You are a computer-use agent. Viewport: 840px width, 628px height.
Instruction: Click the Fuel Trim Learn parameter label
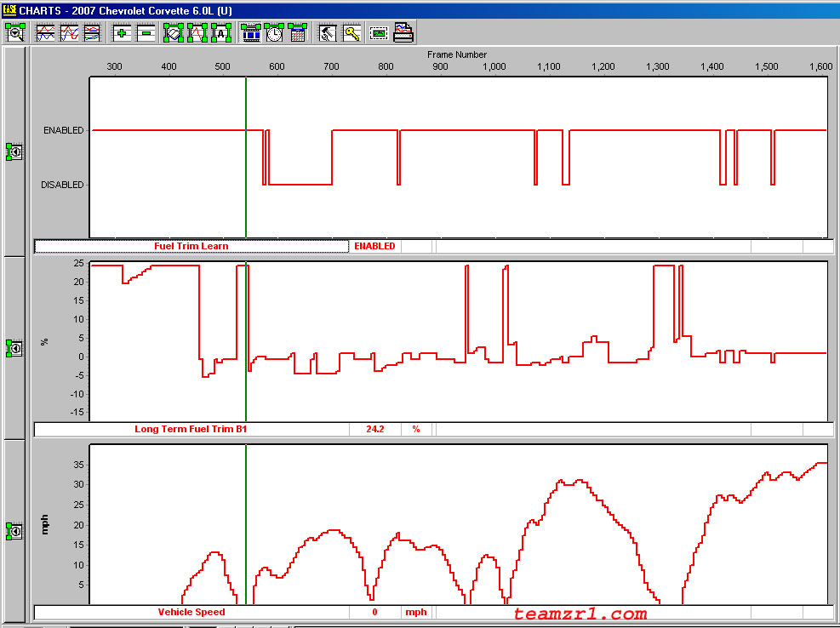(191, 247)
